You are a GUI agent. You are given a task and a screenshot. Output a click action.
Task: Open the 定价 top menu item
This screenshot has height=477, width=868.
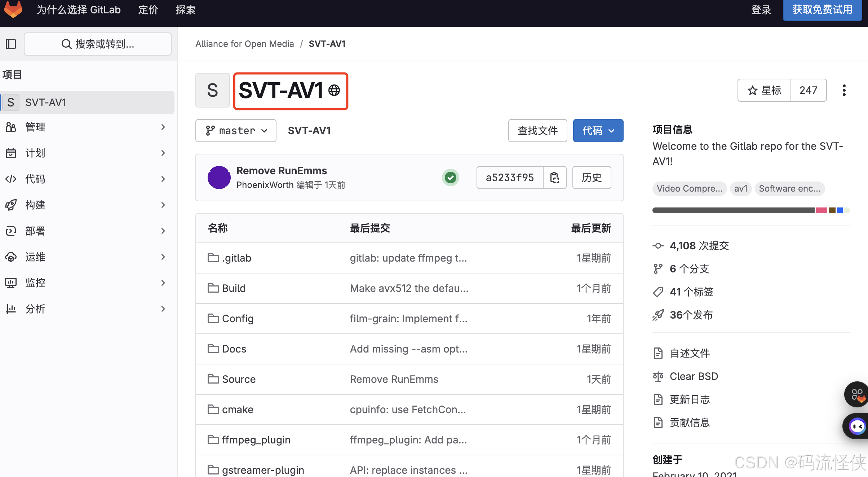[148, 10]
